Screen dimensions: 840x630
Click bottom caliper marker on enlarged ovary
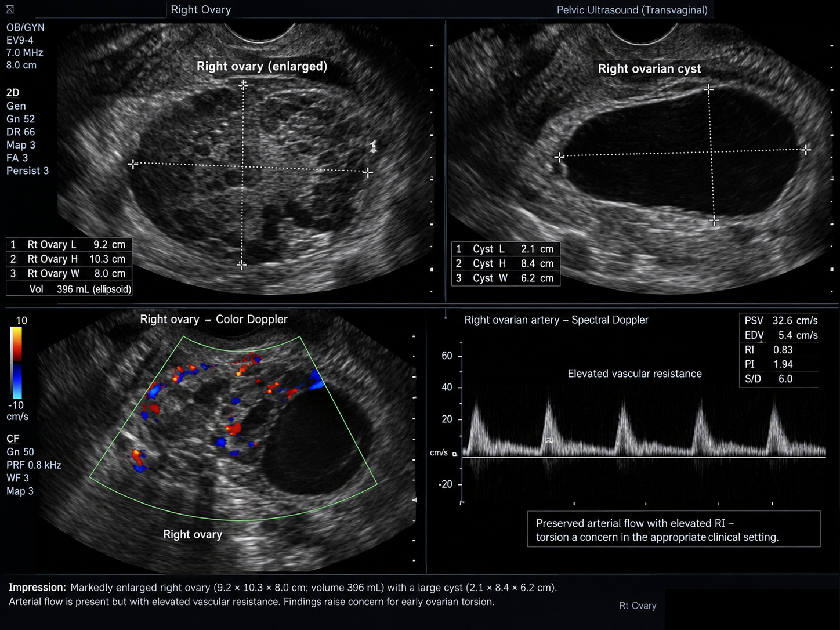pos(242,265)
